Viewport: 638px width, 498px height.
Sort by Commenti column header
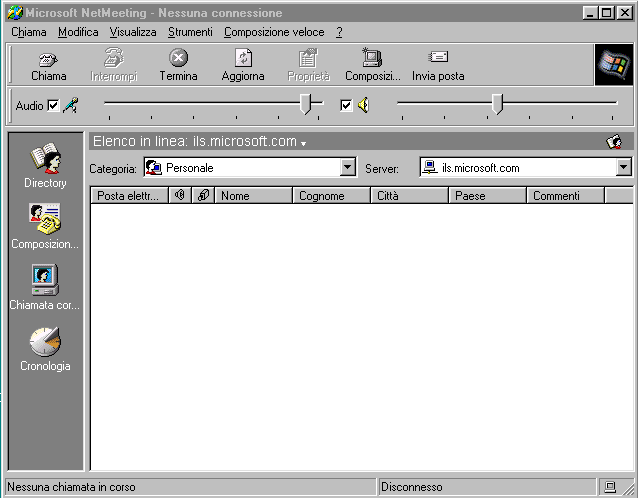(566, 195)
